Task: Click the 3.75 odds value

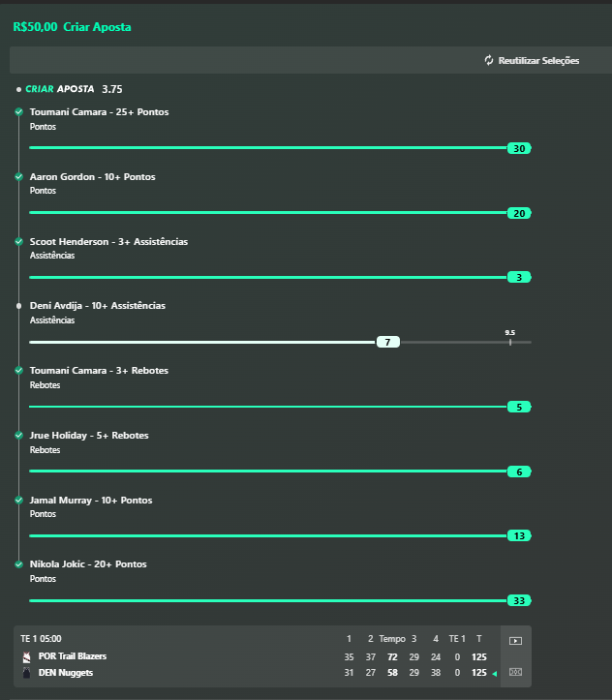Action: [x=112, y=89]
